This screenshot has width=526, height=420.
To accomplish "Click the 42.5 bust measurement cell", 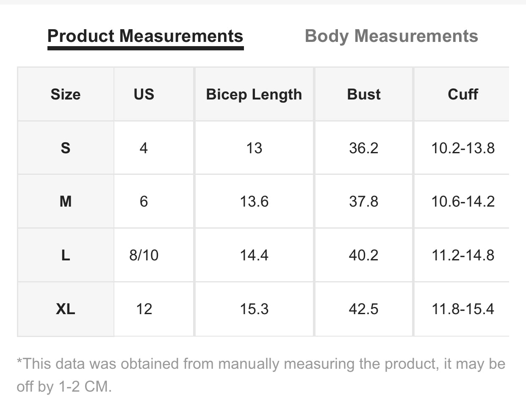I will (x=364, y=309).
